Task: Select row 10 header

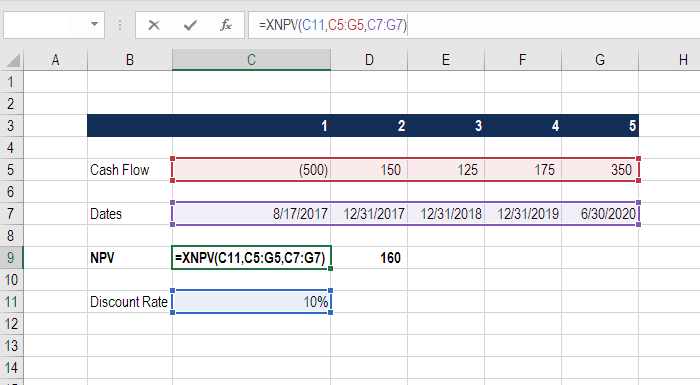Action: point(11,280)
